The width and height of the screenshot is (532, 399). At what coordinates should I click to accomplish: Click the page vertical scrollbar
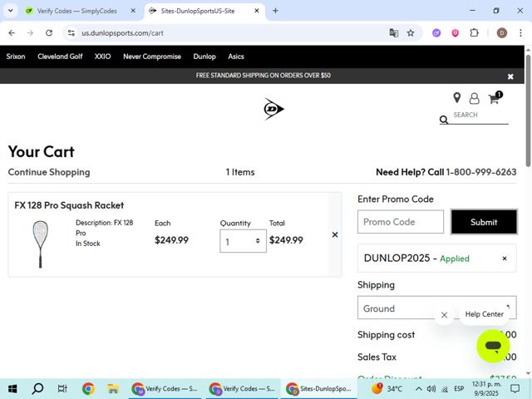(x=528, y=111)
